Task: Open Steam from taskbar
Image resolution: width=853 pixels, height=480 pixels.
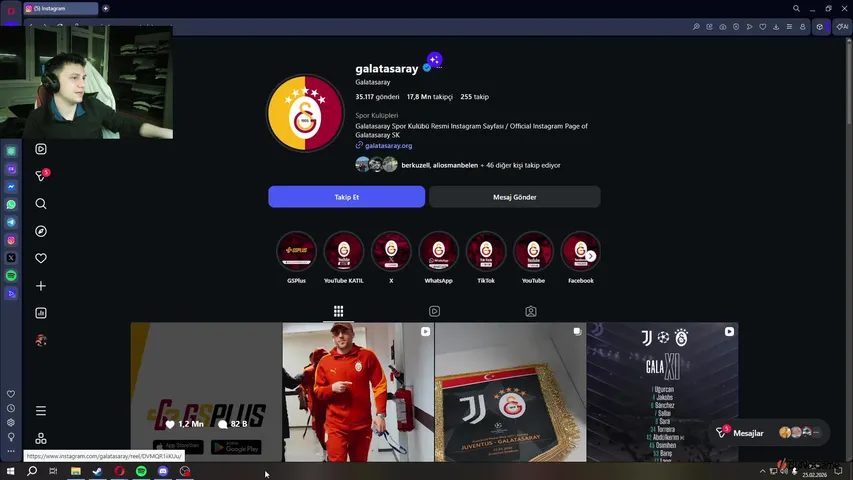Action: [x=97, y=471]
